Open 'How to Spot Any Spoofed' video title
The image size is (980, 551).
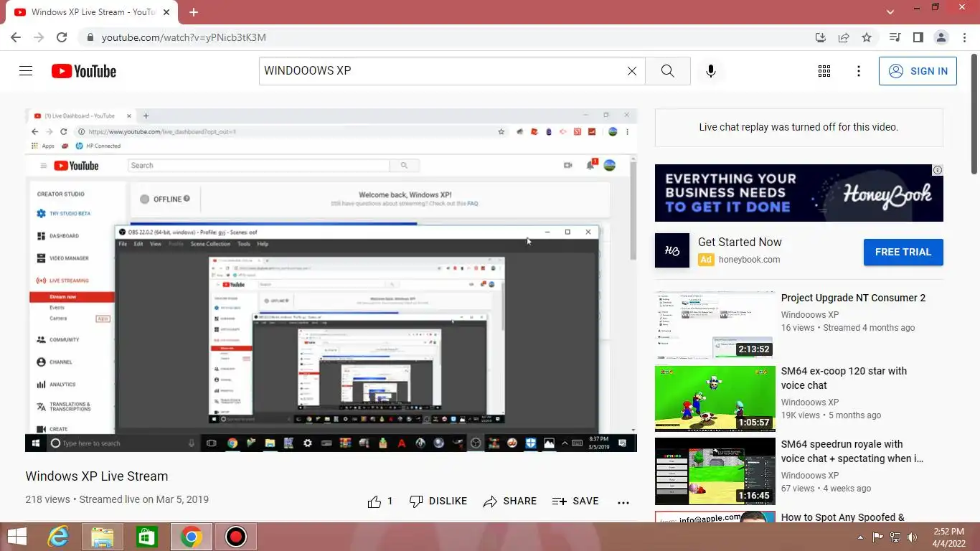coord(843,517)
